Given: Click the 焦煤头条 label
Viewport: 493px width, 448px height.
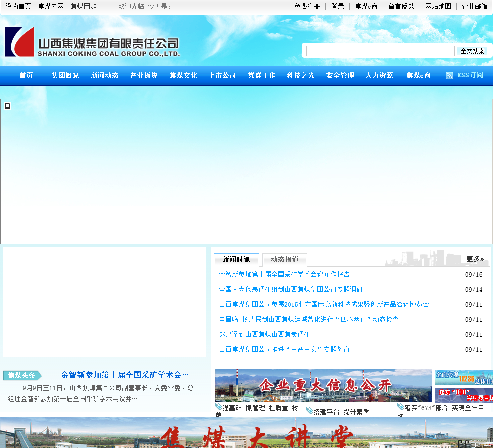Looking at the screenshot, I should tap(22, 375).
